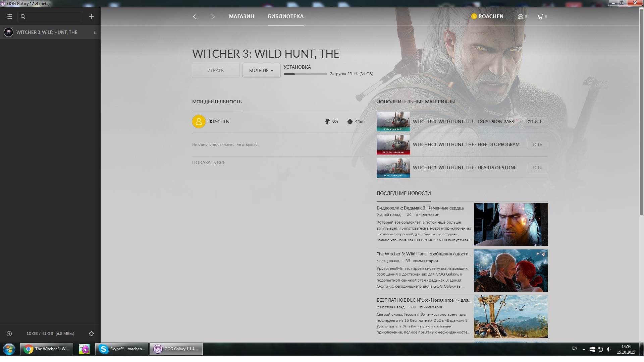Click the installation progress bar
Image resolution: width=644 pixels, height=362 pixels.
coord(305,74)
